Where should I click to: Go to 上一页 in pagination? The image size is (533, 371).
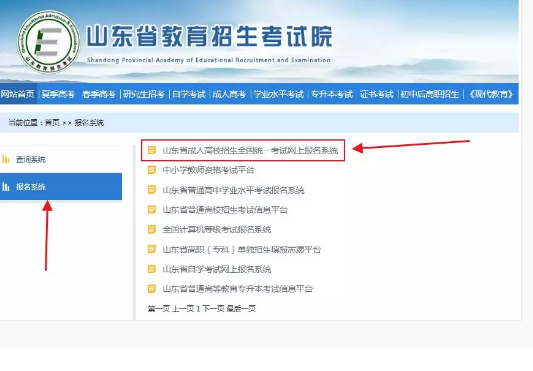tap(183, 309)
